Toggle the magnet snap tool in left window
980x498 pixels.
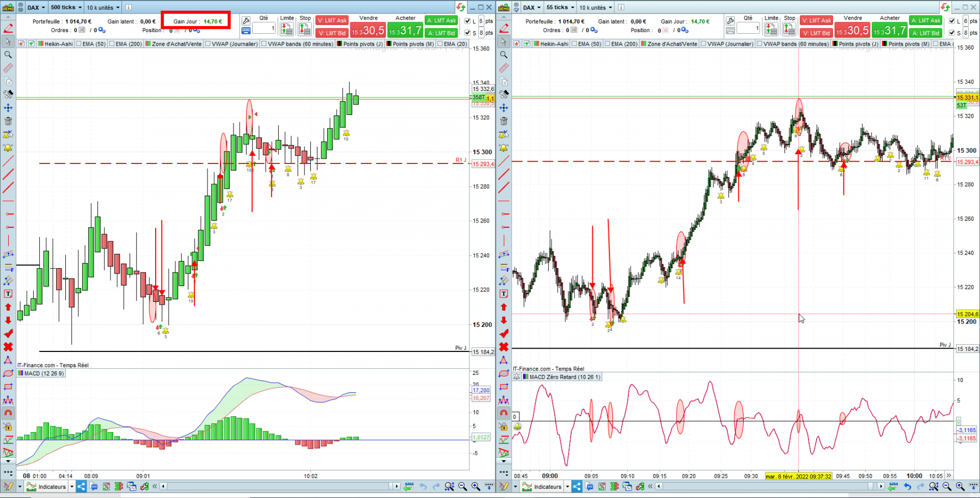pos(8,413)
